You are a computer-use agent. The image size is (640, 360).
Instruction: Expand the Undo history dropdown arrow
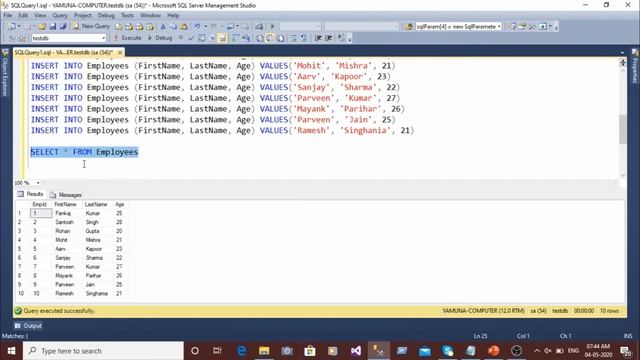click(x=205, y=27)
